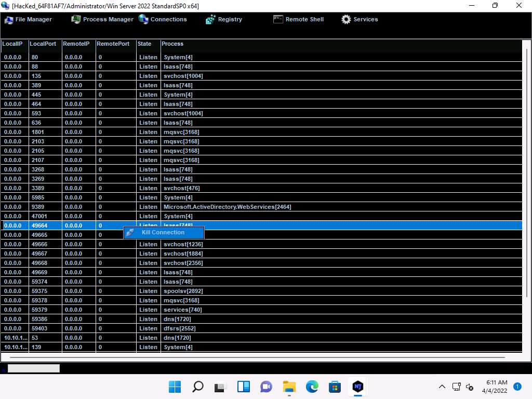The height and width of the screenshot is (399, 532).
Task: Click the LocalPort column header
Action: 43,44
